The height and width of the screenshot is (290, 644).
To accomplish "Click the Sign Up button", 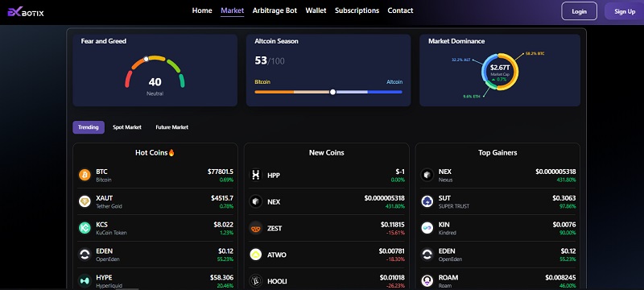I will [x=625, y=11].
